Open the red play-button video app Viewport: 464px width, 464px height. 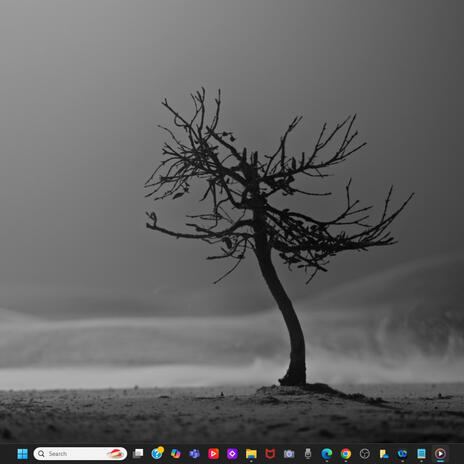pyautogui.click(x=213, y=454)
